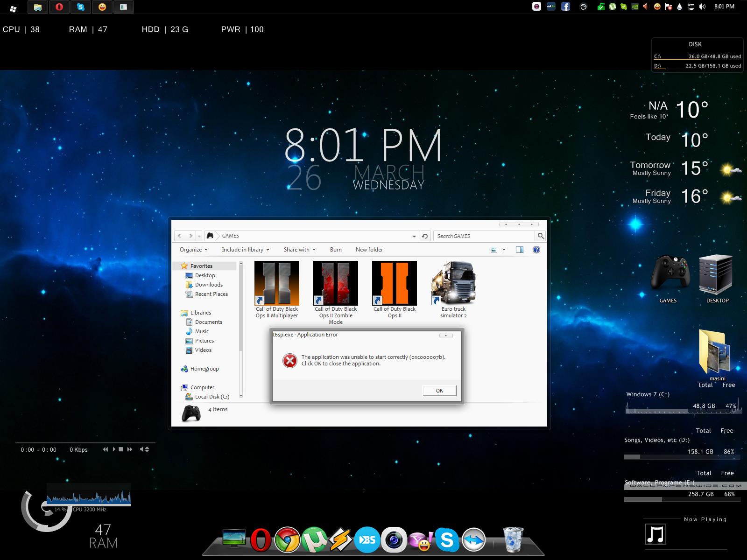The width and height of the screenshot is (747, 560).
Task: Toggle the preview pane button
Action: coord(520,250)
